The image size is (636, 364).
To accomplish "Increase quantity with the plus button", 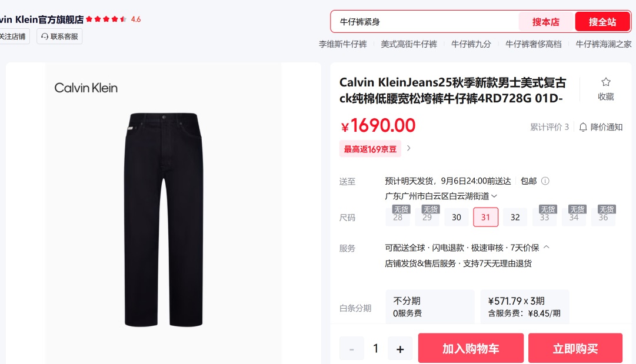I will click(400, 349).
